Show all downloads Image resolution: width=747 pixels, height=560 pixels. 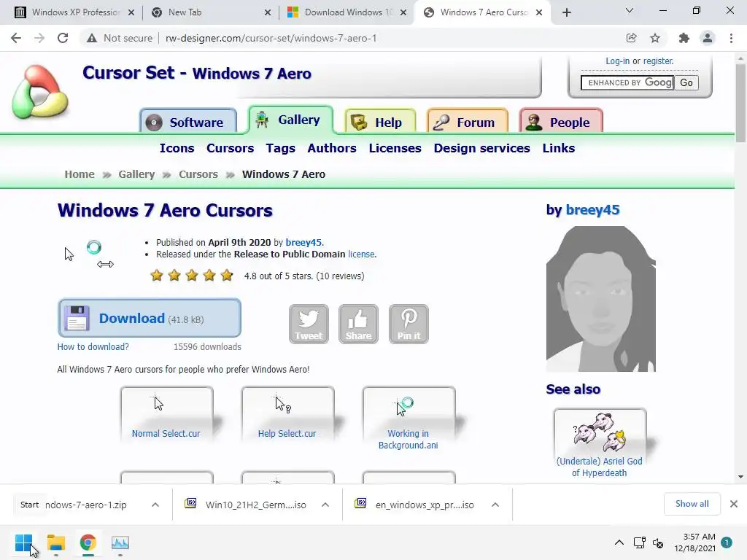pyautogui.click(x=692, y=504)
